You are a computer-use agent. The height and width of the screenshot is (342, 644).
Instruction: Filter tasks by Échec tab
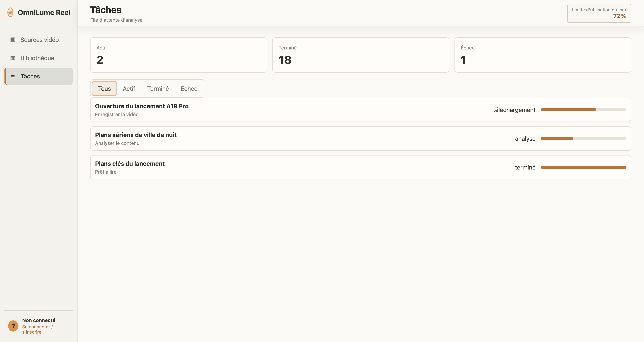click(x=189, y=88)
